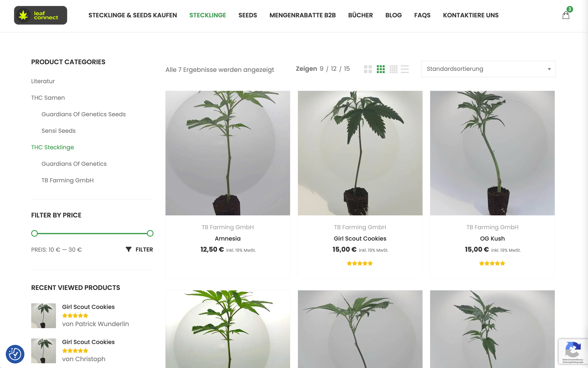Open the cookie consent settings icon
Image resolution: width=588 pixels, height=368 pixels.
coord(15,354)
